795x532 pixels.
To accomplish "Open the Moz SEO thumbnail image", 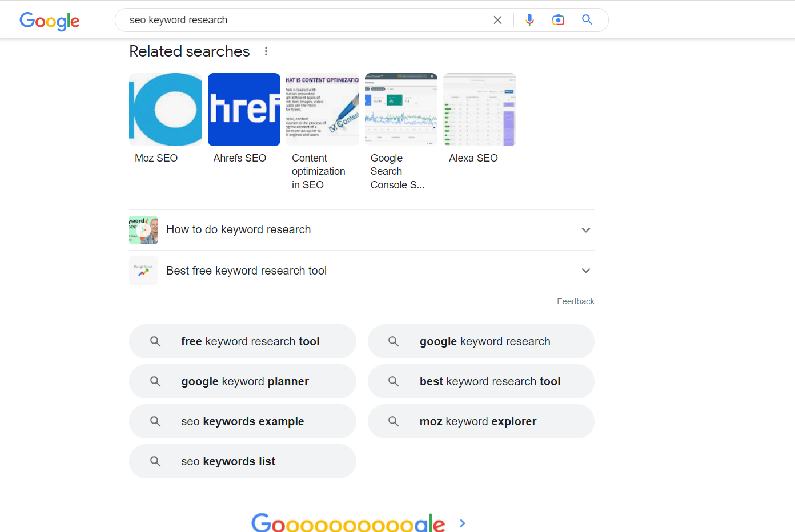I will coord(166,110).
